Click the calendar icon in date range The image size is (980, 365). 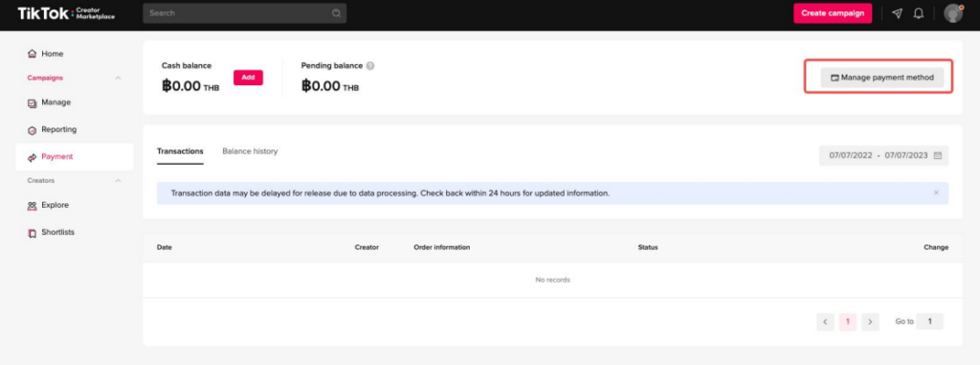(938, 155)
